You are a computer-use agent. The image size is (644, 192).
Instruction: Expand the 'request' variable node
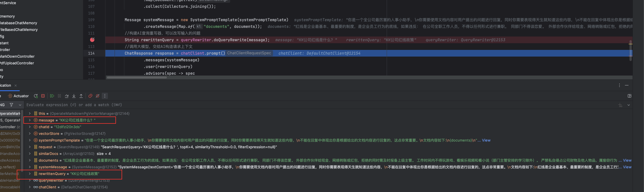(x=30, y=147)
